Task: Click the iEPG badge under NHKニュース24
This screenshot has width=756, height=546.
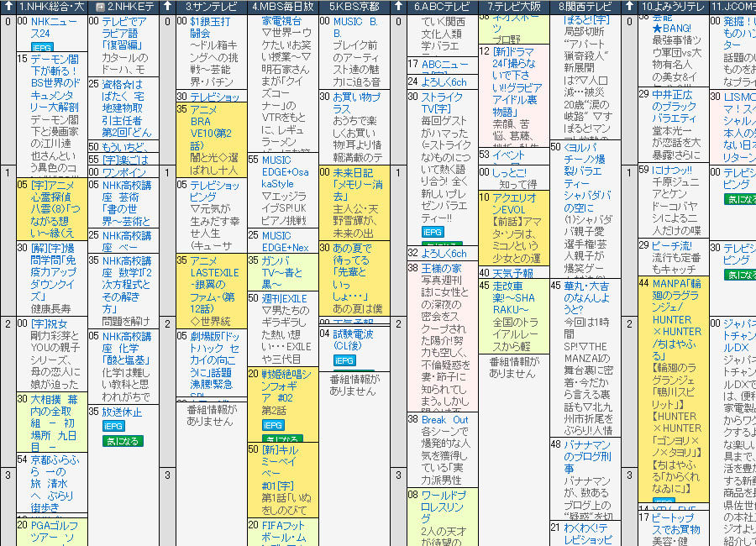Action: (x=42, y=47)
